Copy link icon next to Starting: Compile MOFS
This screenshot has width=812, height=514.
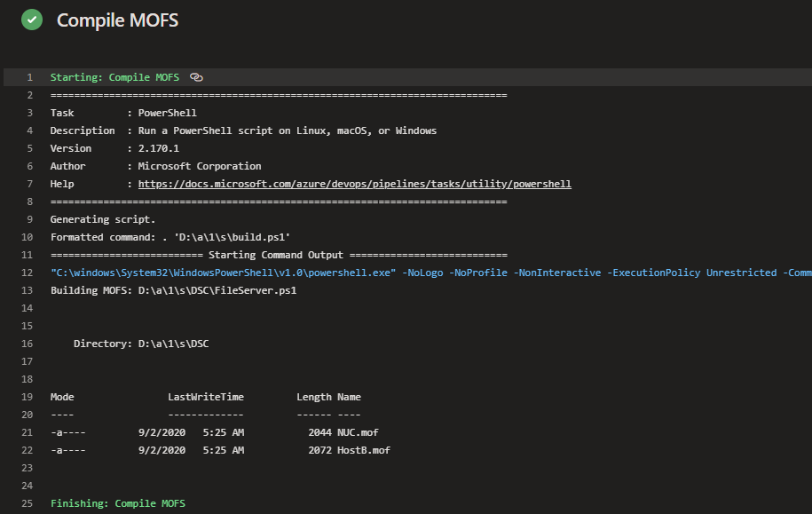[196, 77]
